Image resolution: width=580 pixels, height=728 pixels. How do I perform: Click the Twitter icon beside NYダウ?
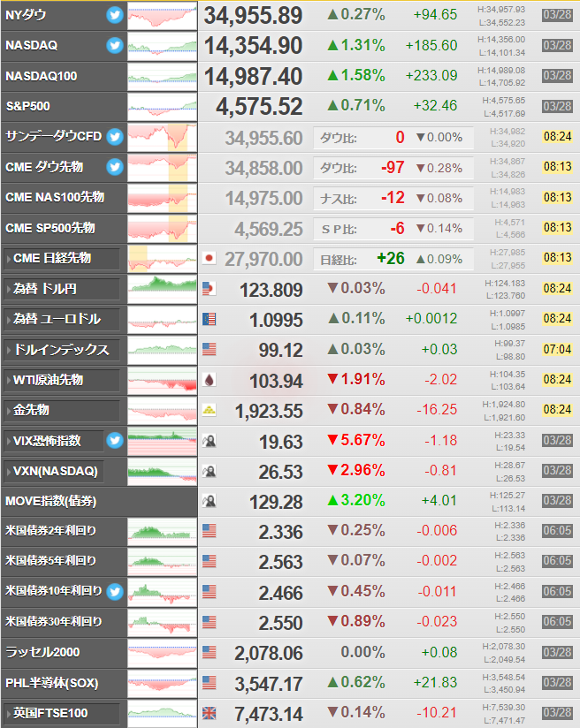(x=115, y=15)
